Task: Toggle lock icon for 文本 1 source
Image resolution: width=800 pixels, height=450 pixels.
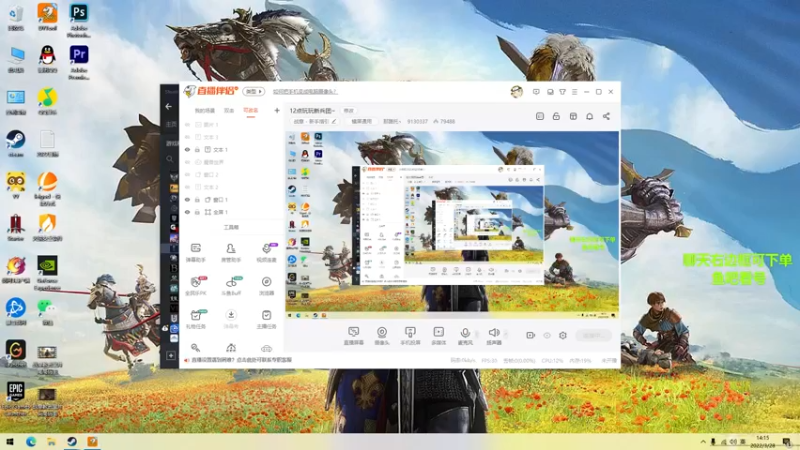Action: coord(197,149)
